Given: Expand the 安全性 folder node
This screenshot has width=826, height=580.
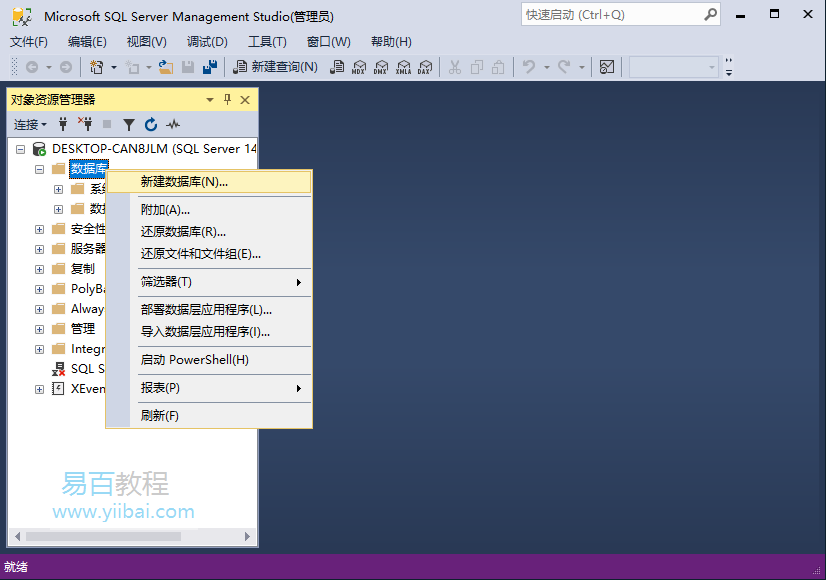Looking at the screenshot, I should tap(39, 229).
